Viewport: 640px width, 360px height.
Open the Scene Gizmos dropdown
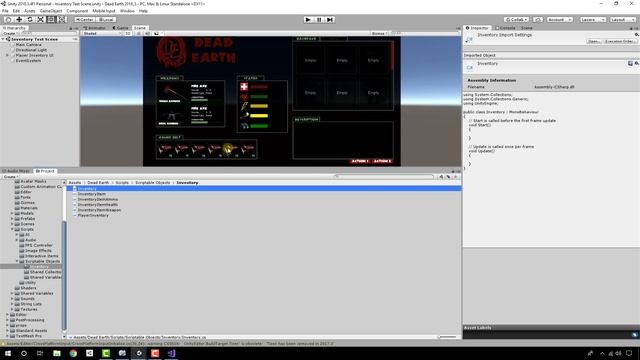tap(379, 33)
